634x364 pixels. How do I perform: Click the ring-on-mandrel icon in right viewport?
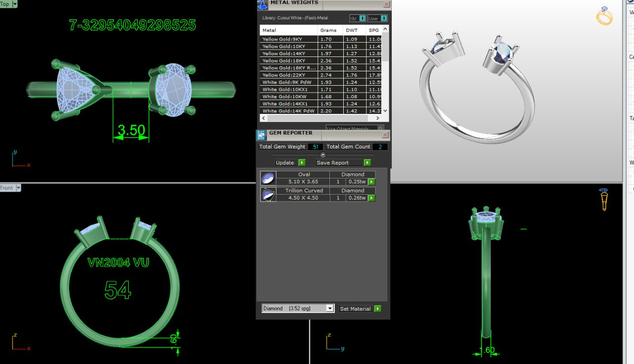[604, 199]
